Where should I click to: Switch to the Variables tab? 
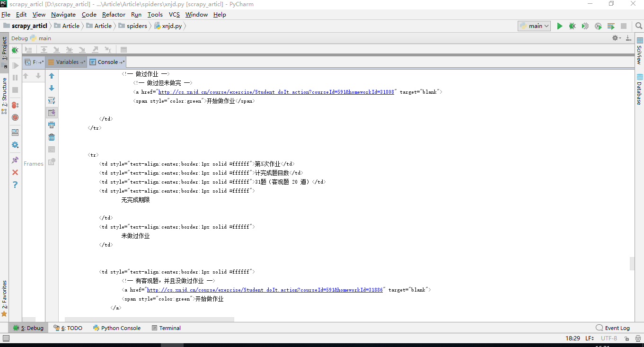[66, 62]
